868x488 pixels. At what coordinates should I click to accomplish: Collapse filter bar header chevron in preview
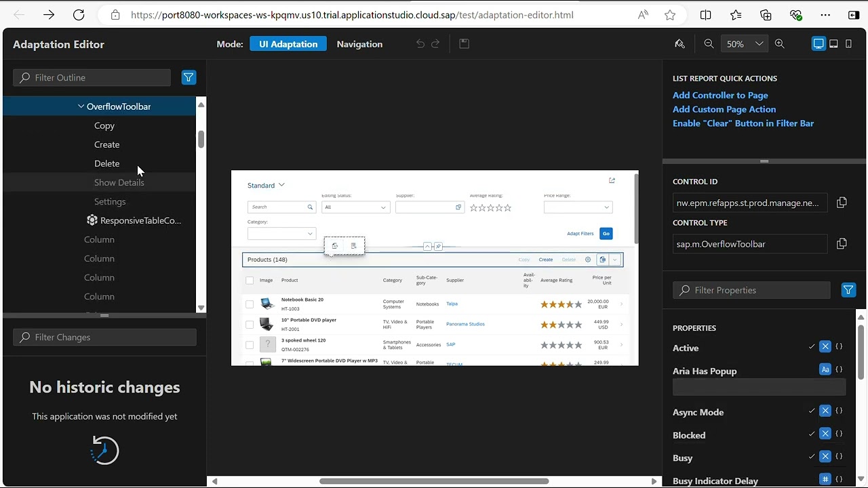(427, 247)
